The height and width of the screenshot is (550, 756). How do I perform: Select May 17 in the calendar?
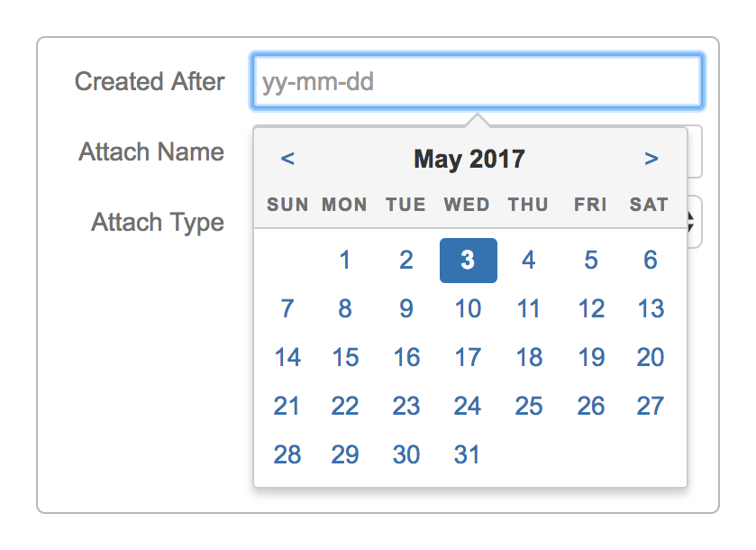pyautogui.click(x=468, y=357)
